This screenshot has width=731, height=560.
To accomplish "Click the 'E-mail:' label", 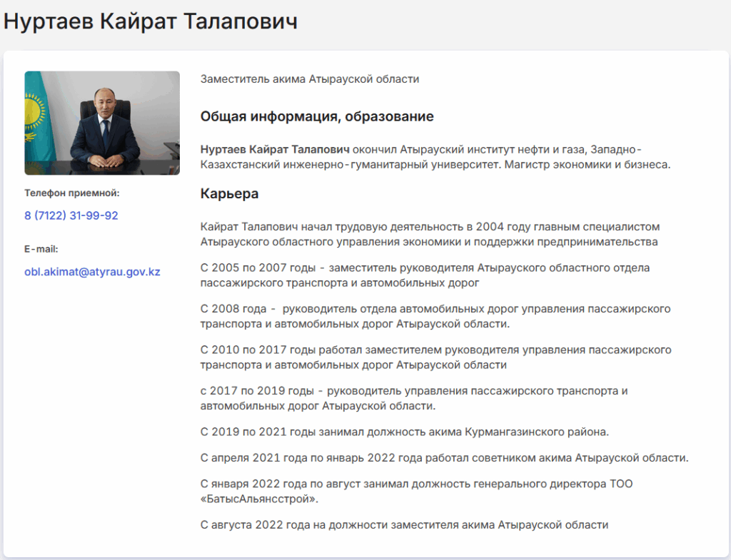I will pyautogui.click(x=41, y=249).
